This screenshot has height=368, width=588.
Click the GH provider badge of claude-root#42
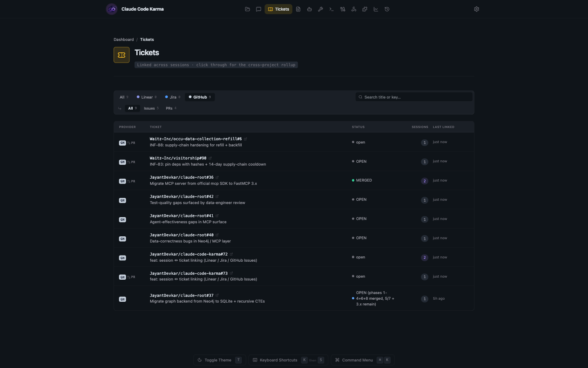pos(122,200)
